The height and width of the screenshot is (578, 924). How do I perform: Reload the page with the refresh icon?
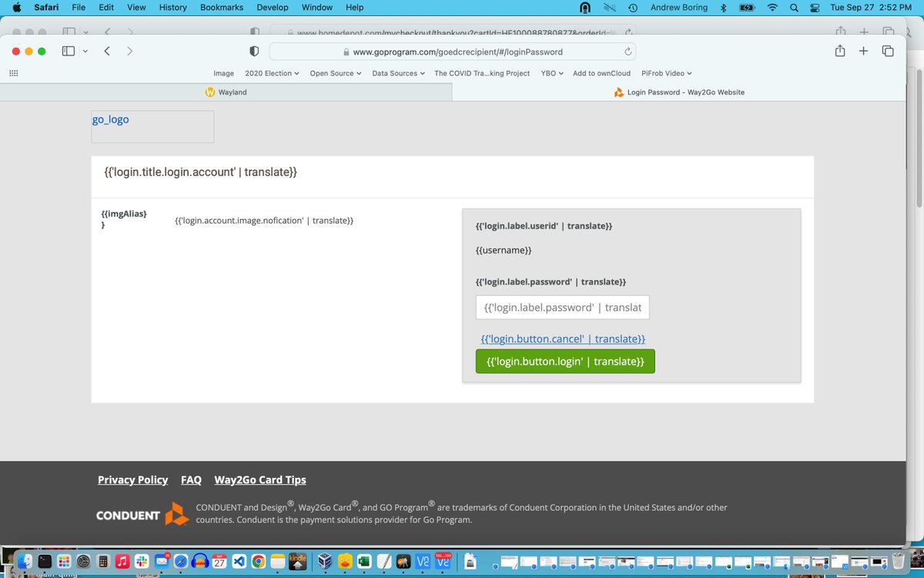pyautogui.click(x=628, y=52)
